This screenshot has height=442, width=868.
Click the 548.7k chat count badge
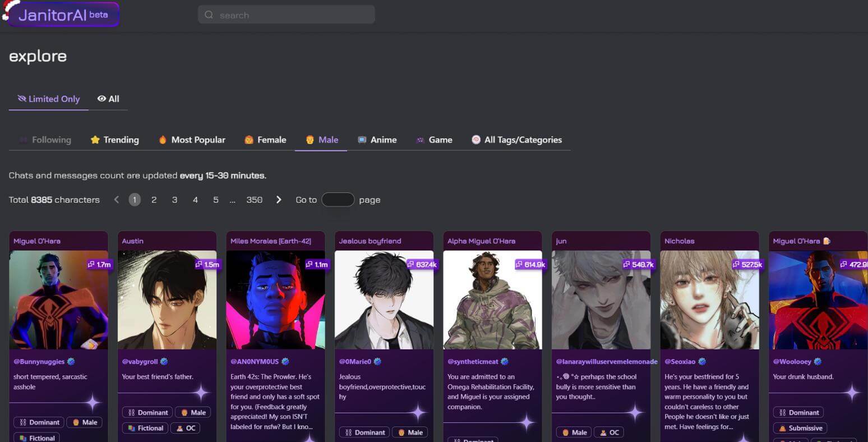(639, 264)
